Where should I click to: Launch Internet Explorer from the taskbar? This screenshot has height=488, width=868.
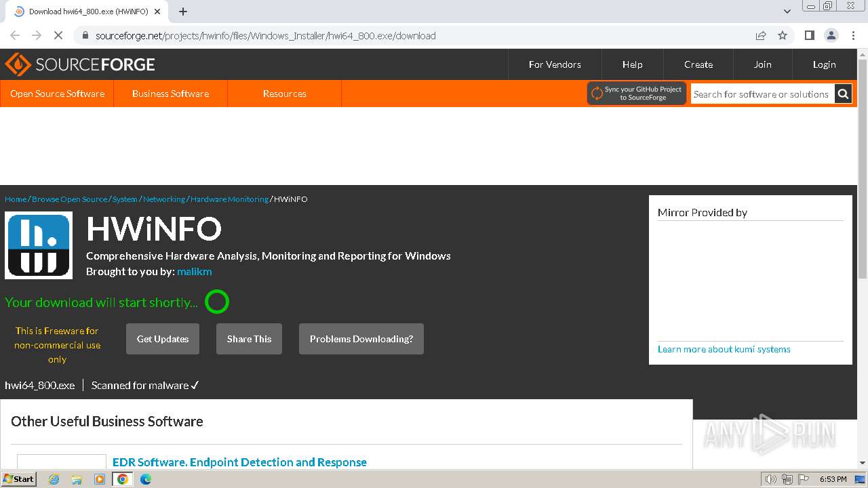tap(54, 479)
